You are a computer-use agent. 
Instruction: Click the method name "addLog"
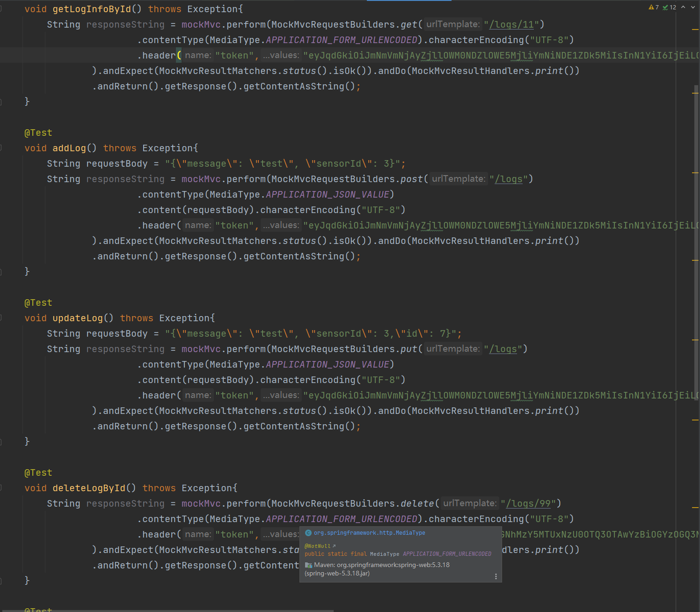pyautogui.click(x=69, y=148)
